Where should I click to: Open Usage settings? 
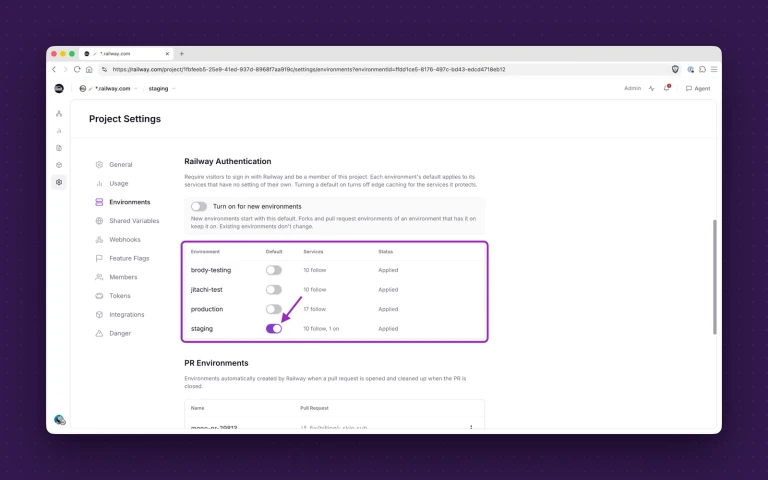(112, 183)
